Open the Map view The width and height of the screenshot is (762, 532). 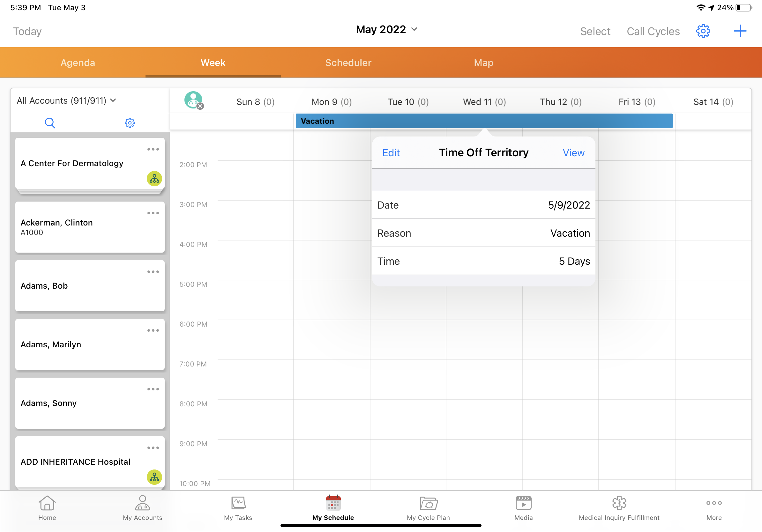pos(483,63)
